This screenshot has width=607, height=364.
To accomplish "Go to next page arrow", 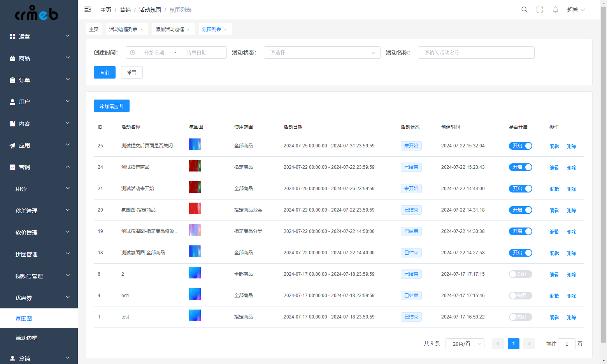I will click(529, 344).
